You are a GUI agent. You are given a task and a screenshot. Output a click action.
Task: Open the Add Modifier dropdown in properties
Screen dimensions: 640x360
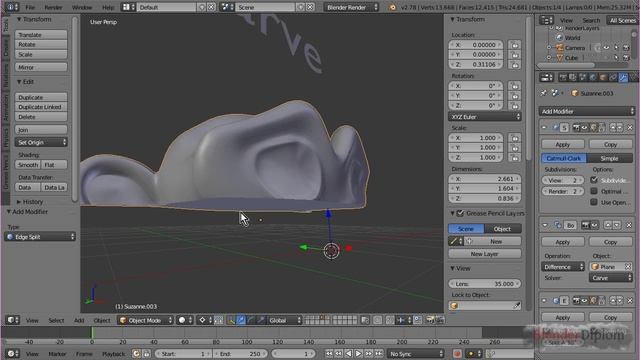point(587,111)
